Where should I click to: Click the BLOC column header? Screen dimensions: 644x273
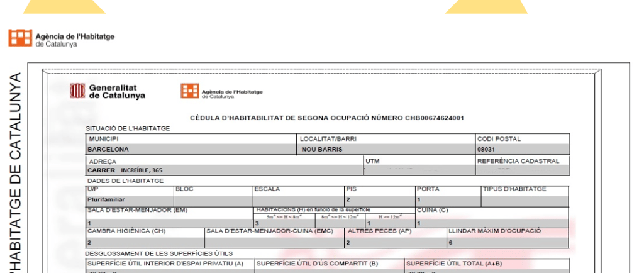click(x=184, y=189)
